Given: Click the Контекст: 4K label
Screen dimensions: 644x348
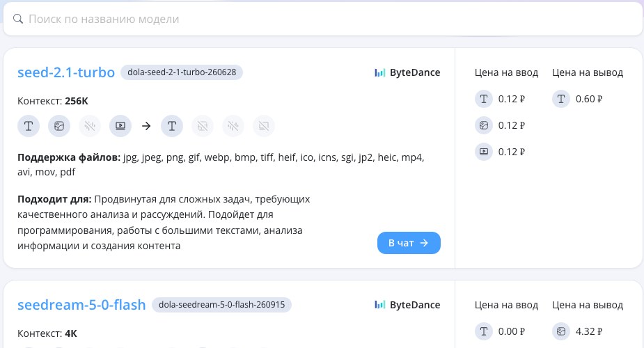Looking at the screenshot, I should [x=47, y=333].
